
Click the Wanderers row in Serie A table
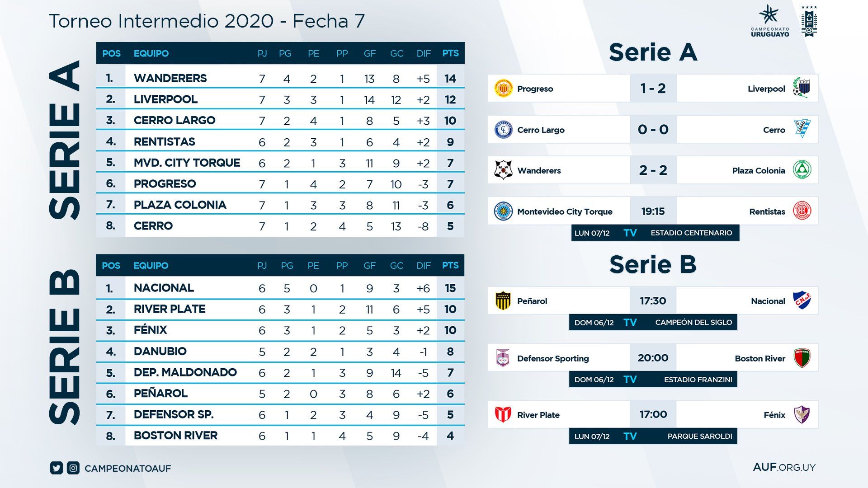pos(280,78)
